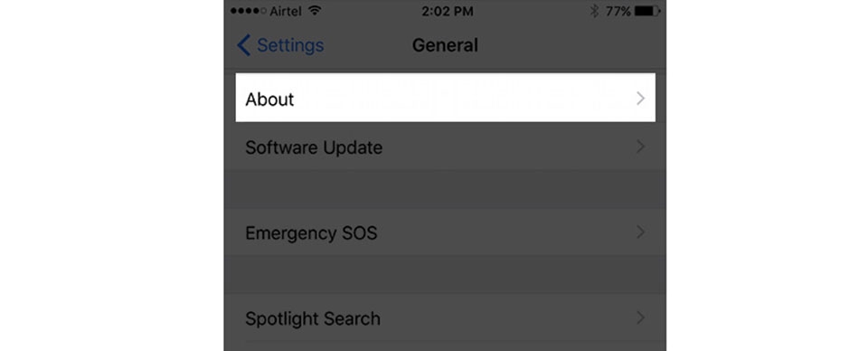Image resolution: width=868 pixels, height=351 pixels.
Task: Tap the General page title
Action: pyautogui.click(x=445, y=45)
